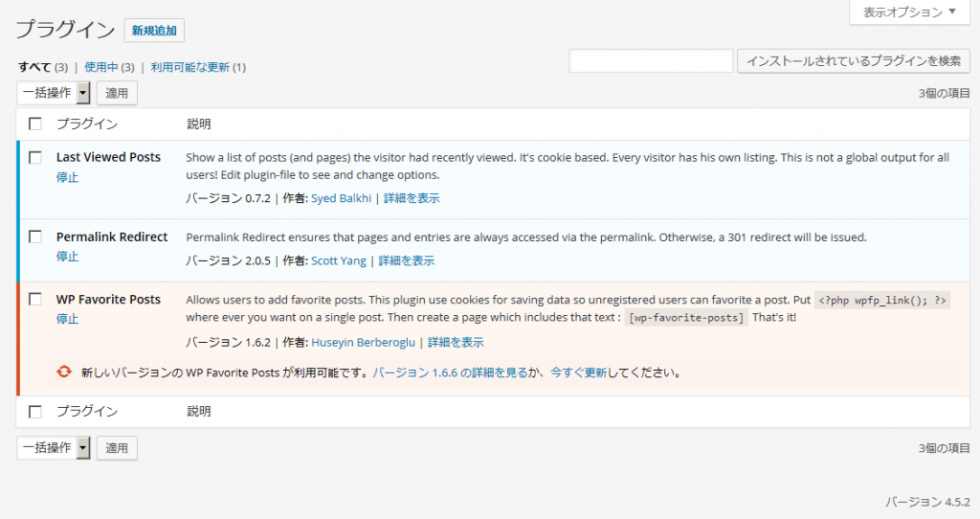Toggle the select-all checkbox in the table footer
The width and height of the screenshot is (980, 519).
point(35,412)
